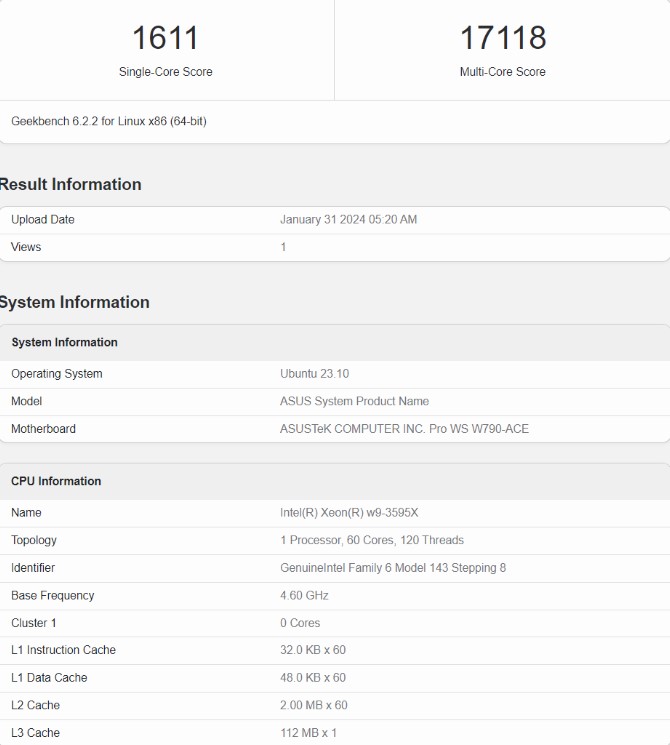Click the 'Base Frequency' label
670x745 pixels.
(x=53, y=596)
